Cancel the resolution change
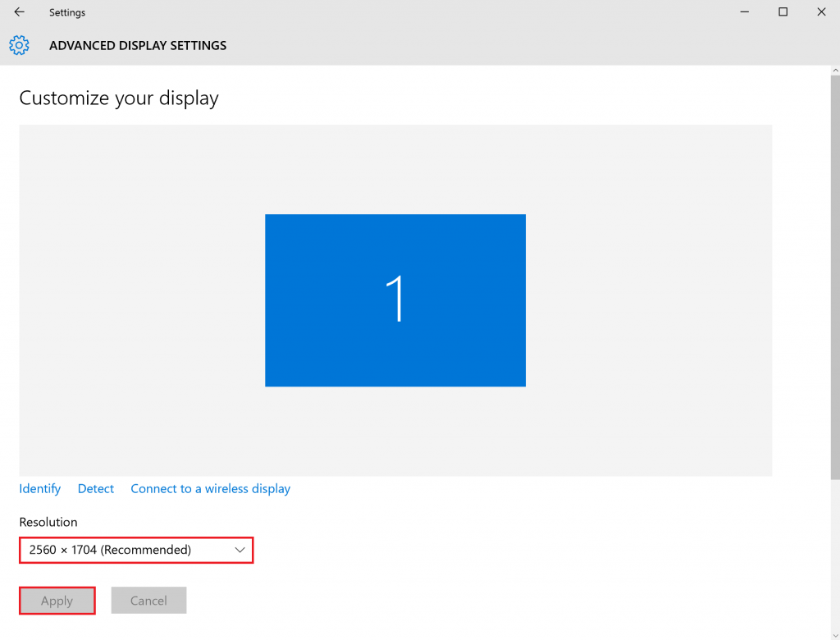Screen dimensions: 840x640 coord(148,600)
